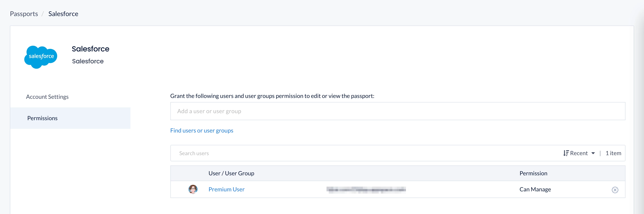Viewport: 644px width, 214px height.
Task: Open the Premium User profile link
Action: (x=227, y=190)
